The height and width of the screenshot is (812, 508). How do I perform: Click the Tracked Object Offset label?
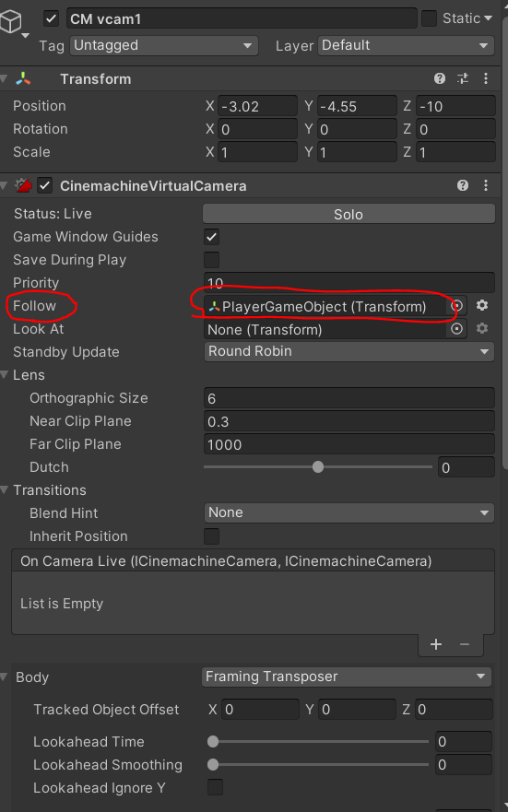pyautogui.click(x=106, y=710)
